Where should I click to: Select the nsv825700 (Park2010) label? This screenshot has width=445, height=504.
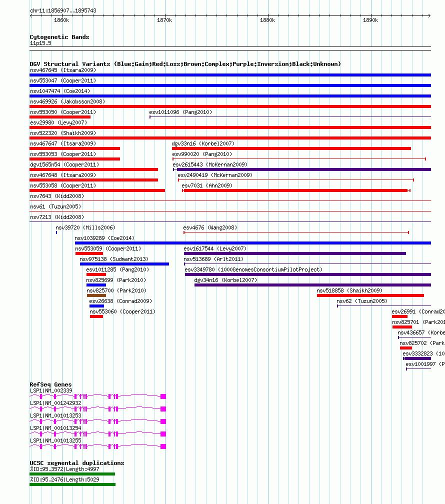(116, 290)
